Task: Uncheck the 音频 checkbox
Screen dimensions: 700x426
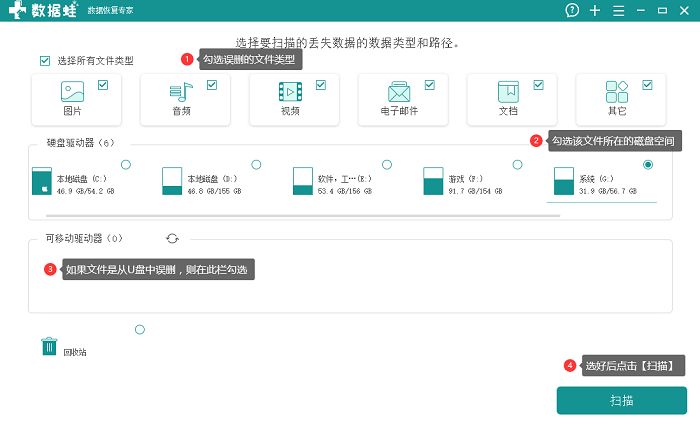Action: [x=212, y=85]
